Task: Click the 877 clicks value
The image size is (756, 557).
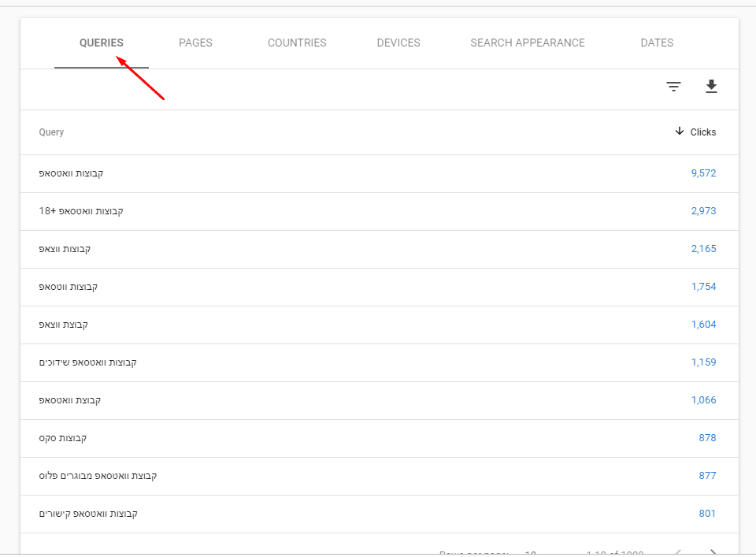Action: [x=707, y=476]
